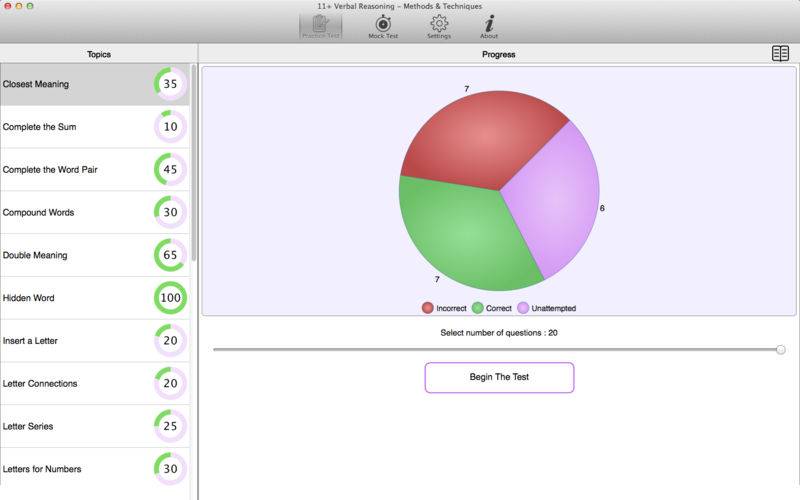Select the Closest Meaning topic
Screen dimensions: 800x500
(95, 84)
